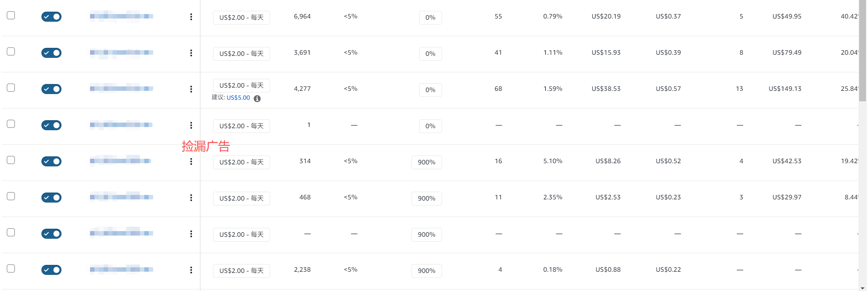The image size is (868, 291).
Task: Open more-options menu for 314 impressions row
Action: click(191, 161)
